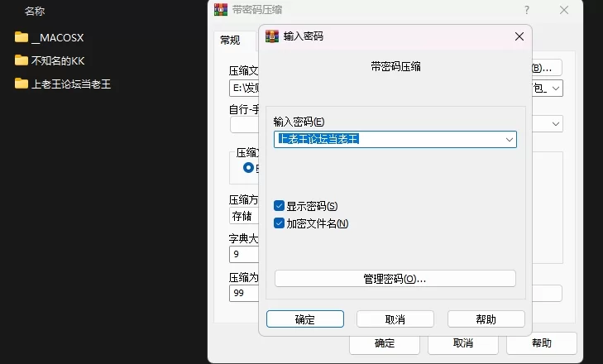This screenshot has width=603, height=364.
Task: Select the 上老王论坛当老王 folder icon
Action: coord(22,84)
